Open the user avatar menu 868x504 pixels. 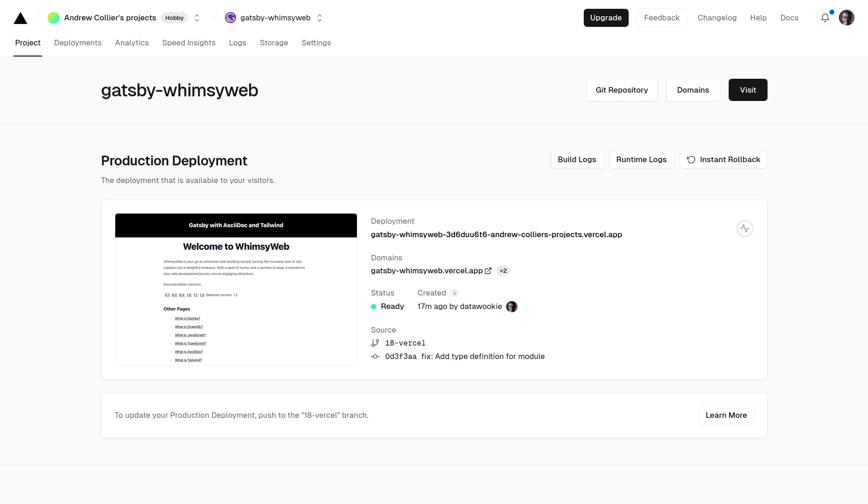pyautogui.click(x=846, y=18)
